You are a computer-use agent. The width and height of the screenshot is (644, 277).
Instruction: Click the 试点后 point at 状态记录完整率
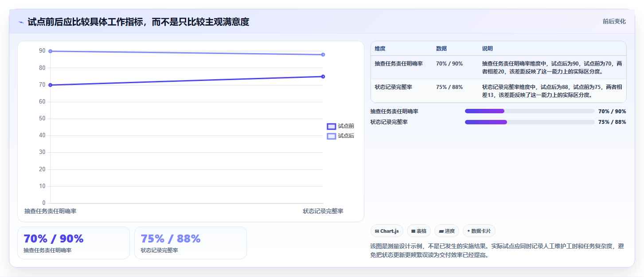323,54
